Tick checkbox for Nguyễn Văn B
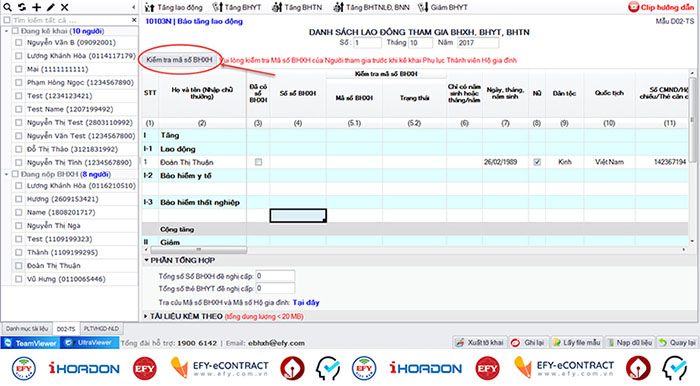 pyautogui.click(x=18, y=42)
